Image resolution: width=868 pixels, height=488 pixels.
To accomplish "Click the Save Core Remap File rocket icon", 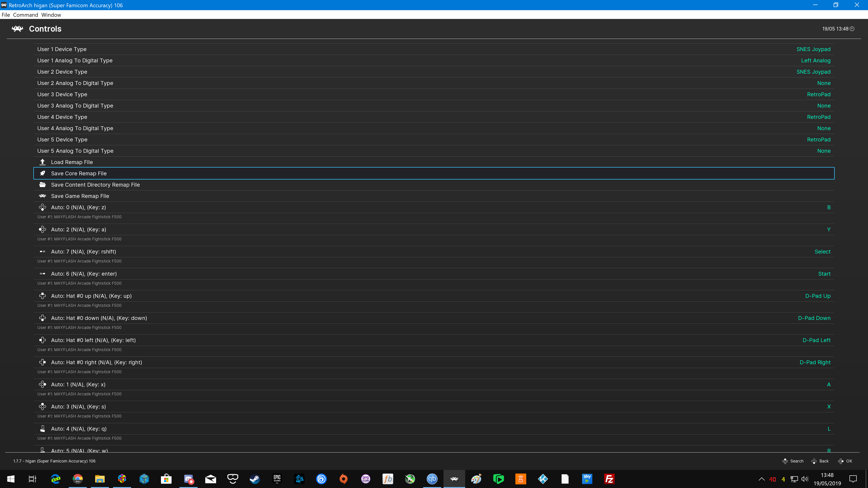I will (42, 174).
